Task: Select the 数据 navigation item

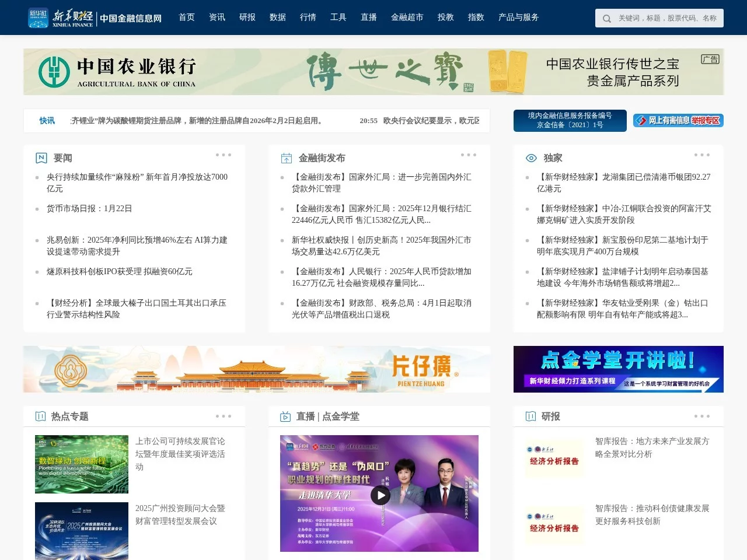Action: pyautogui.click(x=278, y=17)
